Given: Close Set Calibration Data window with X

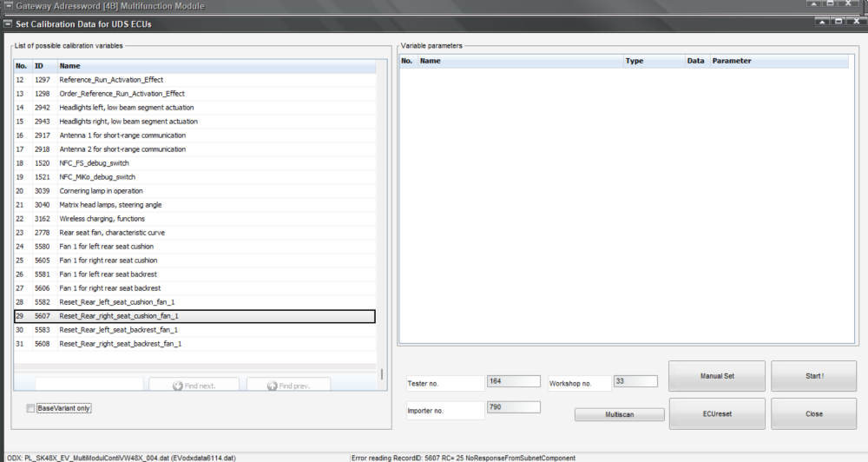Looking at the screenshot, I should [x=857, y=22].
